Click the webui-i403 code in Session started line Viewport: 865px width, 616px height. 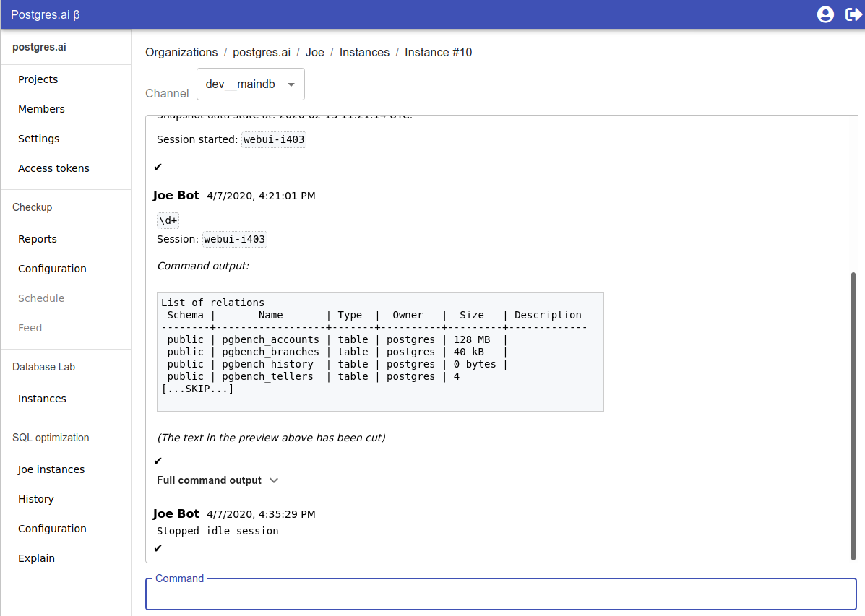(274, 139)
